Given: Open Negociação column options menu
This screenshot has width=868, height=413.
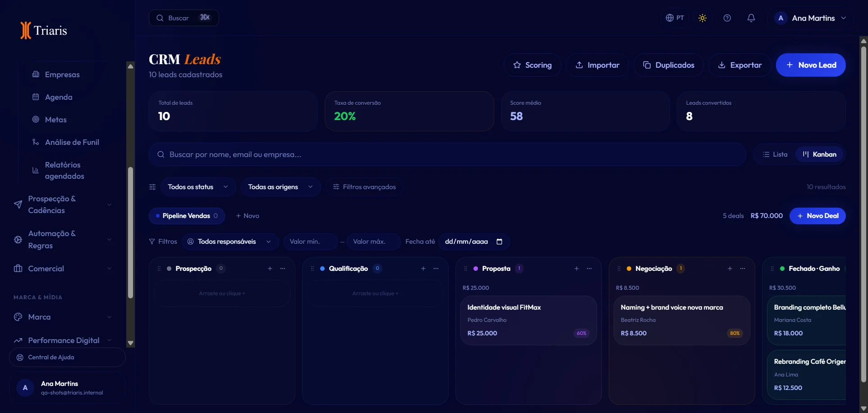Looking at the screenshot, I should point(743,269).
